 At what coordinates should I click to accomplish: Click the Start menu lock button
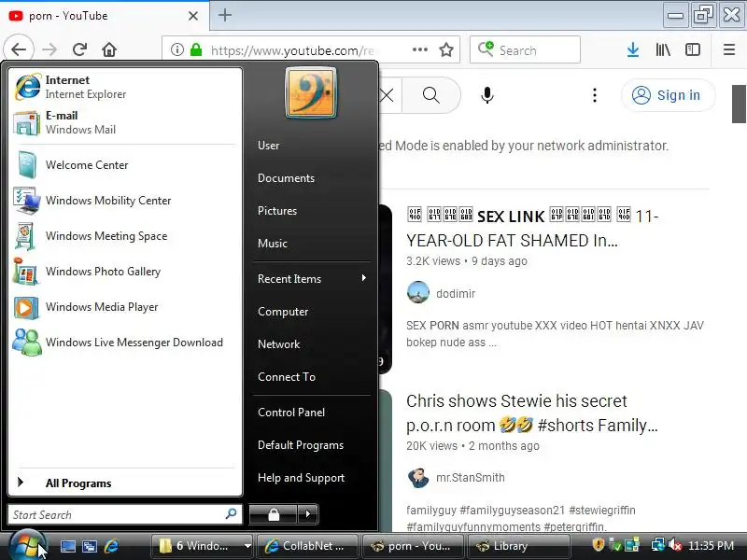274,514
